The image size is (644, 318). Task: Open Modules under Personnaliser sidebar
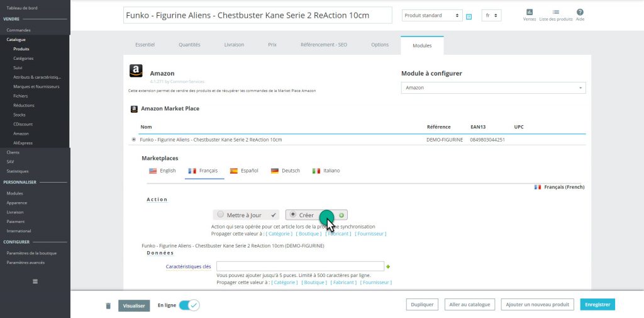click(15, 193)
